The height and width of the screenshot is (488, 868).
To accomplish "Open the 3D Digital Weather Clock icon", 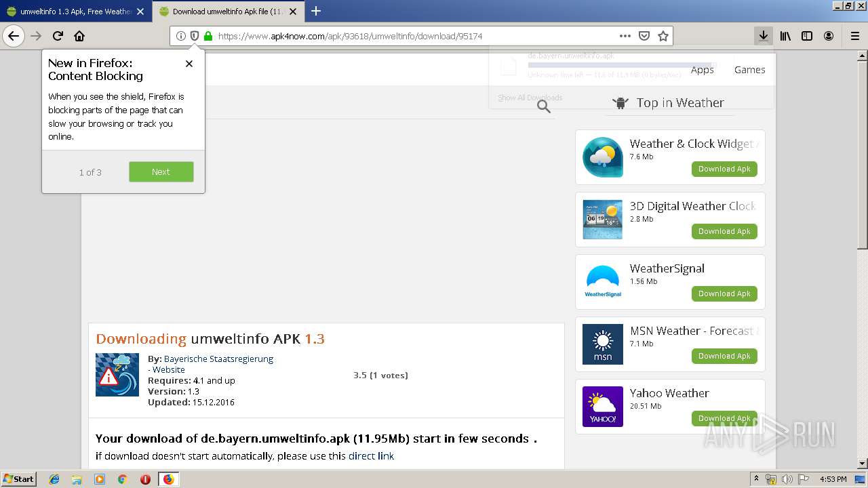I will point(603,219).
